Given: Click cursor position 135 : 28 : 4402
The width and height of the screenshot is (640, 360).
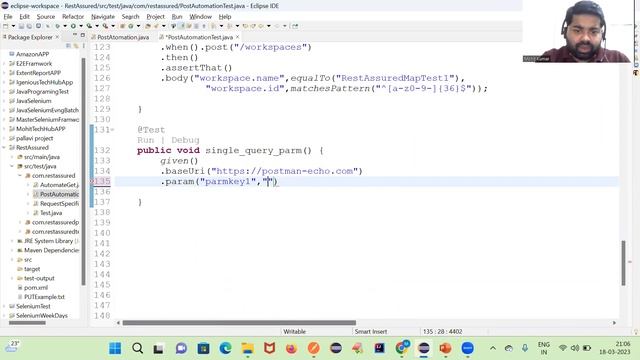Looking at the screenshot, I should pyautogui.click(x=442, y=331).
